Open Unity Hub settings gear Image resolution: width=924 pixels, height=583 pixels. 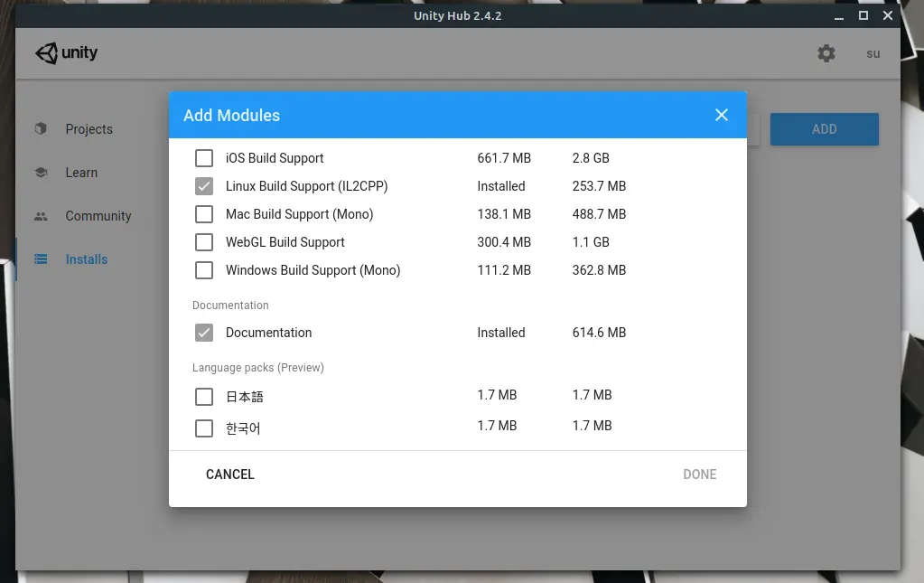826,53
